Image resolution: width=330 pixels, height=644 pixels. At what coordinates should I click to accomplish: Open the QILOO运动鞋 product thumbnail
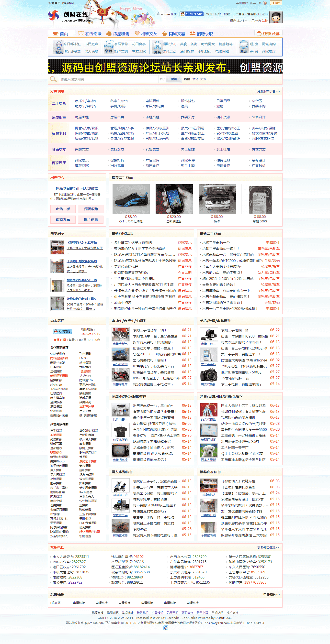[x=131, y=199]
